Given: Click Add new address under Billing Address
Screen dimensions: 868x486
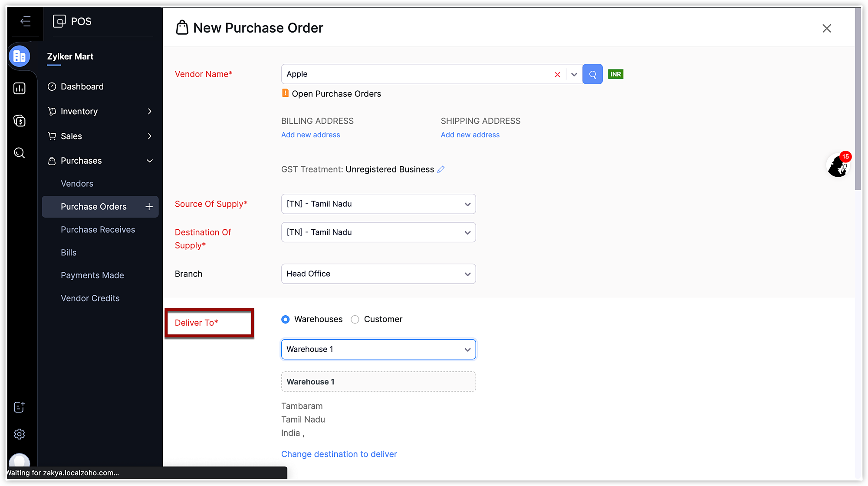Looking at the screenshot, I should coord(310,135).
